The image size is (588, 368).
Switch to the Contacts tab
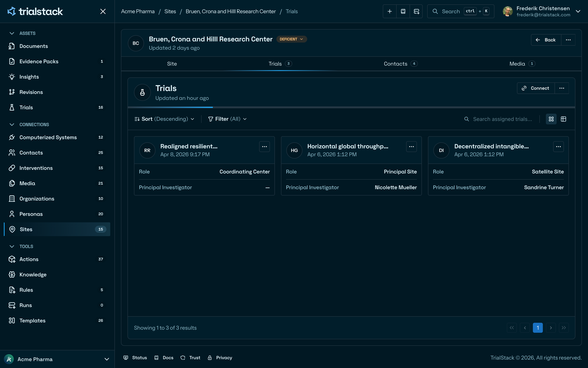pos(401,64)
